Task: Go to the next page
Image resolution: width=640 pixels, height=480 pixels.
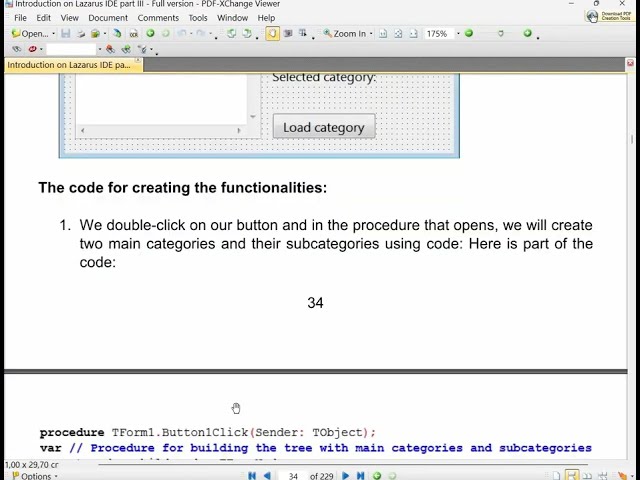Action: tap(345, 476)
